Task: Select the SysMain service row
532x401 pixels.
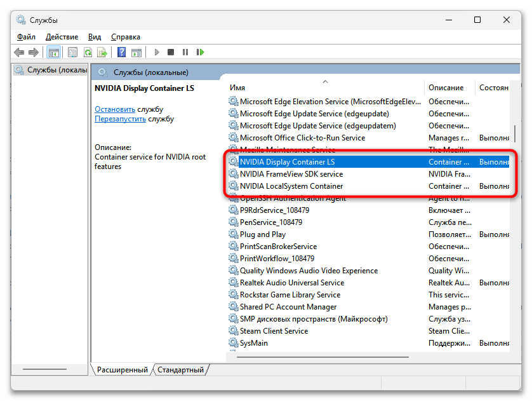Action: pyautogui.click(x=368, y=343)
